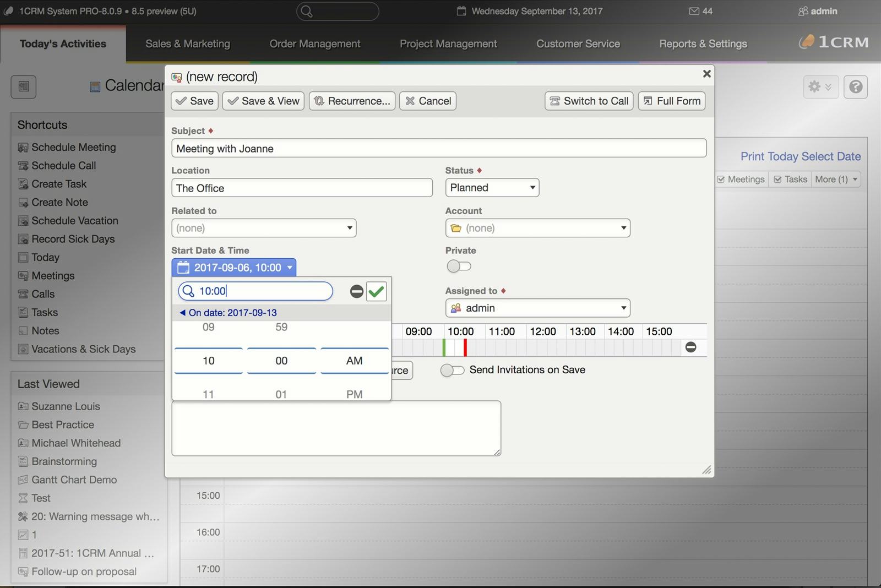Image resolution: width=881 pixels, height=588 pixels.
Task: Close the new record dialog
Action: point(707,74)
